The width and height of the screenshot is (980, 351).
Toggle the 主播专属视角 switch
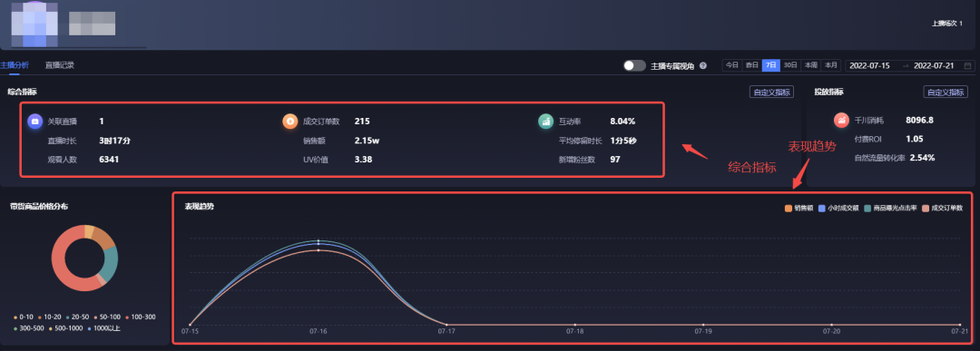click(x=634, y=65)
